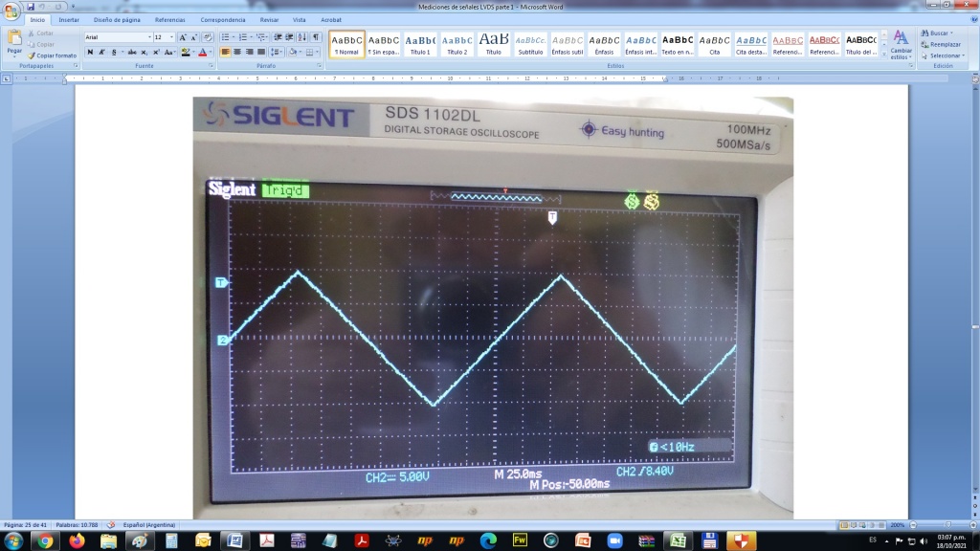
Task: Apply the Título 1 style
Action: tap(420, 44)
